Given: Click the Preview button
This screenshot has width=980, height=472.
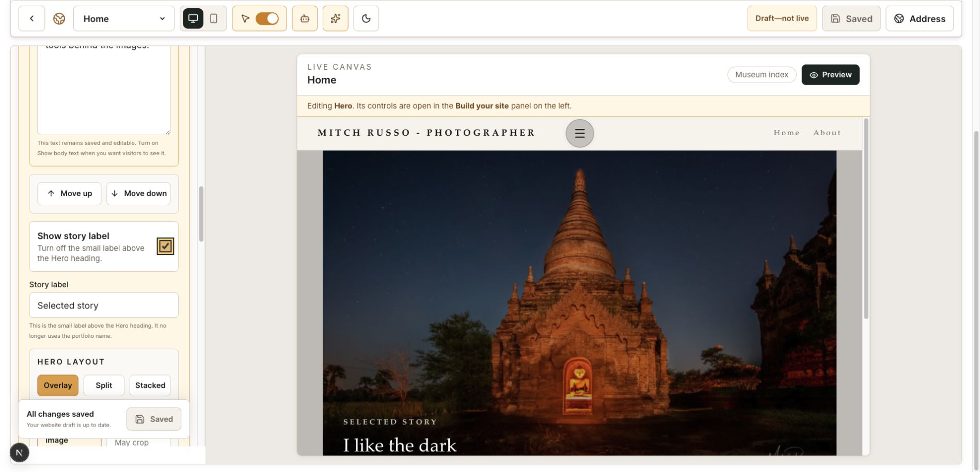Looking at the screenshot, I should 830,75.
